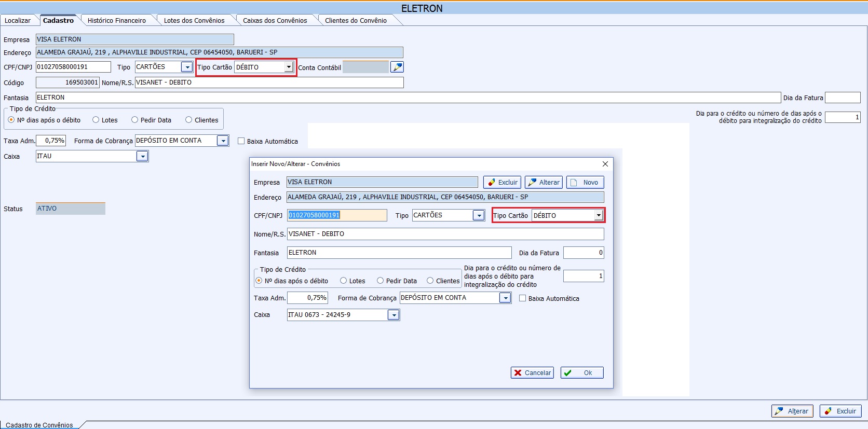Image resolution: width=868 pixels, height=429 pixels.
Task: Select Nº dias após o débito in main form
Action: click(11, 120)
